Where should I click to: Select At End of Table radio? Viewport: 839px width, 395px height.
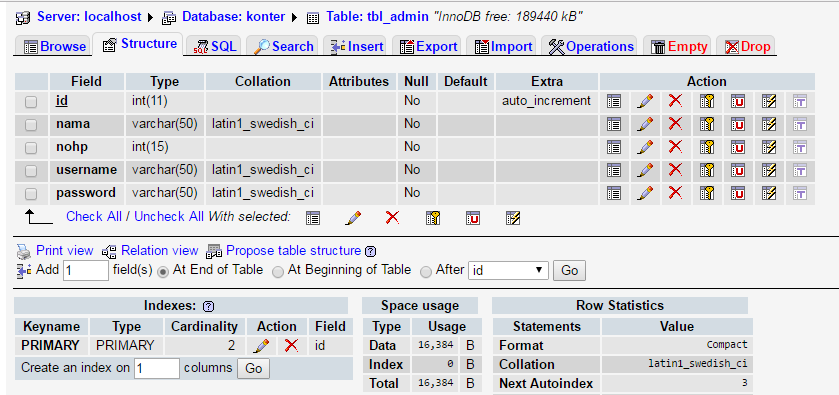pyautogui.click(x=163, y=271)
